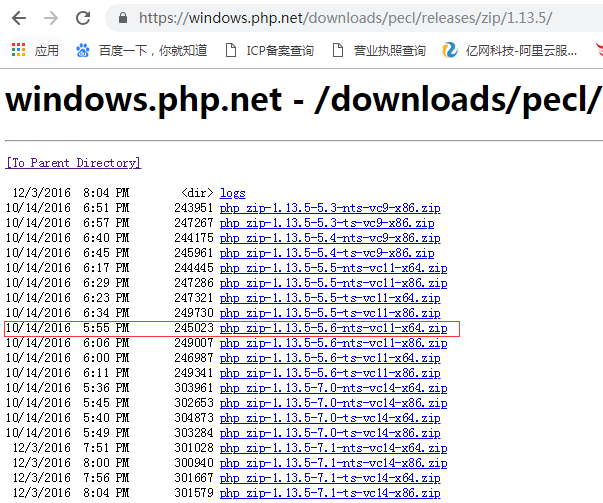Click the 营业执照查询 page icon
Viewport: 603px width, 503px height.
(x=338, y=50)
